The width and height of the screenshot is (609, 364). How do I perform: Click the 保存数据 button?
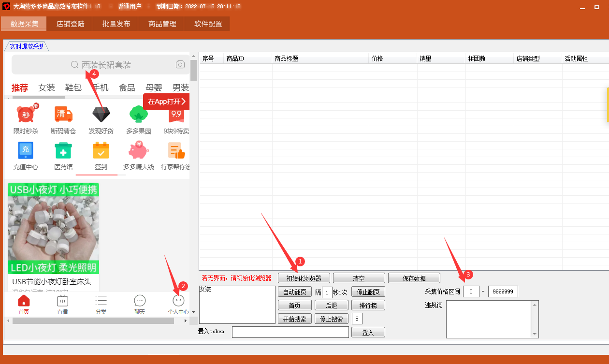click(414, 278)
